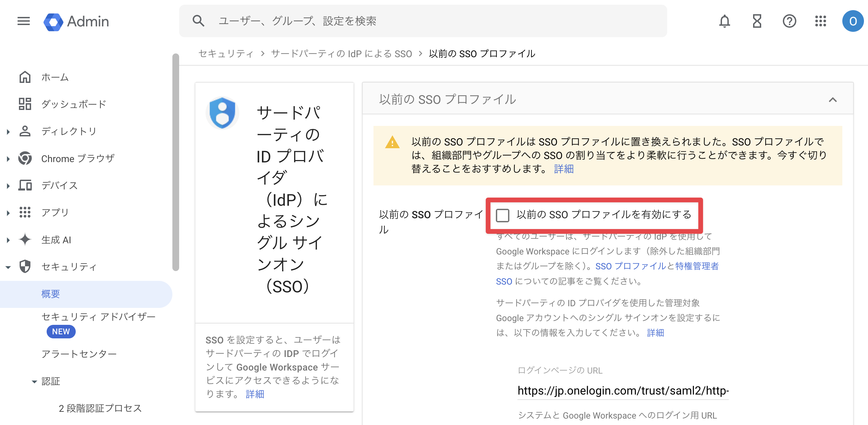
Task: Click the サードパーティの IdP による SSO breadcrumb
Action: point(341,53)
